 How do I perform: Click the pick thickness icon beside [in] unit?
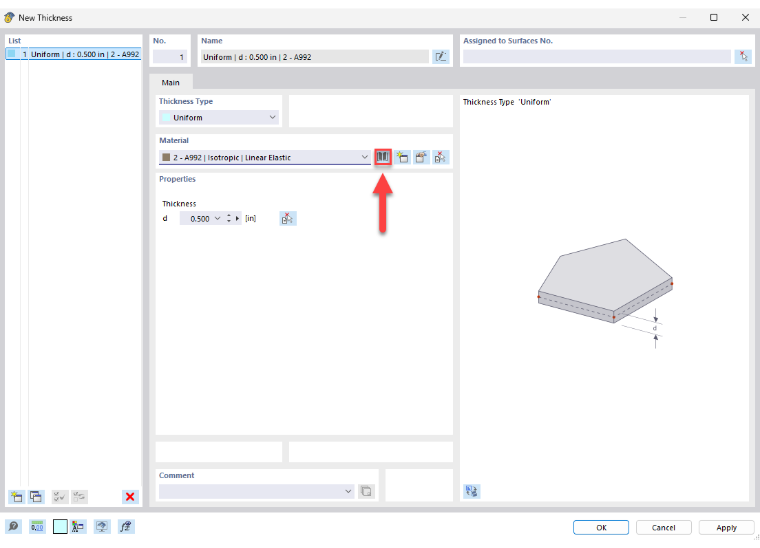pos(288,219)
